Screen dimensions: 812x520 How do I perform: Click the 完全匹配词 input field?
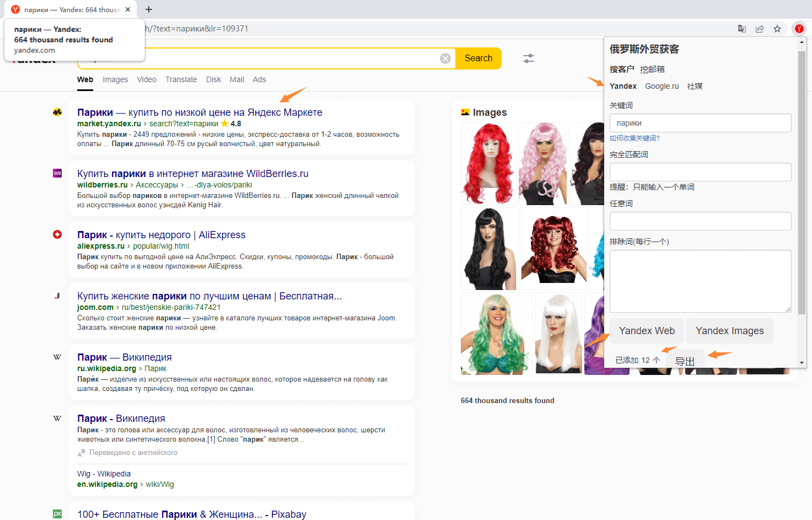click(x=700, y=172)
